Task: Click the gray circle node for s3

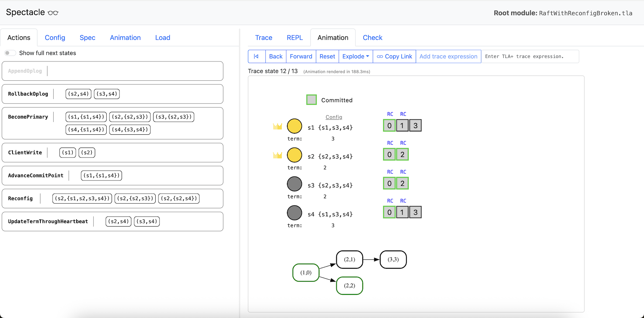Action: [x=294, y=184]
